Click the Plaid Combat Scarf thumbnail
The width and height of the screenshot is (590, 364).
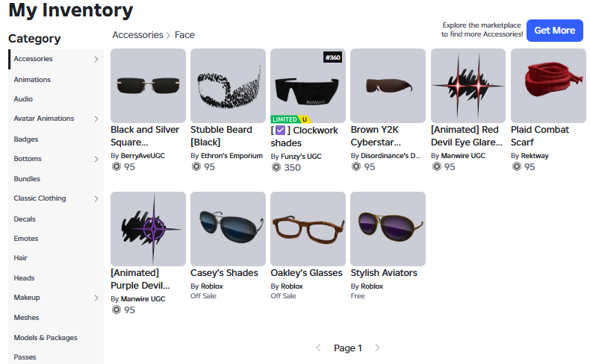tap(548, 86)
